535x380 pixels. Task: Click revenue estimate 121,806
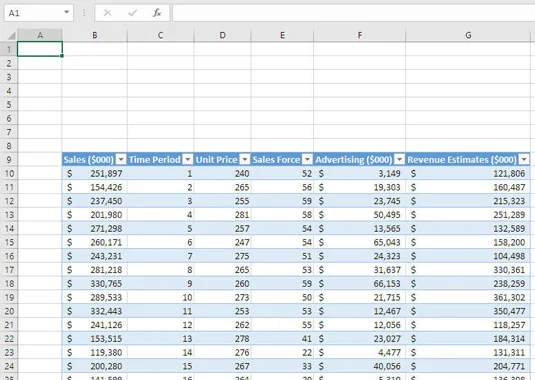click(509, 174)
